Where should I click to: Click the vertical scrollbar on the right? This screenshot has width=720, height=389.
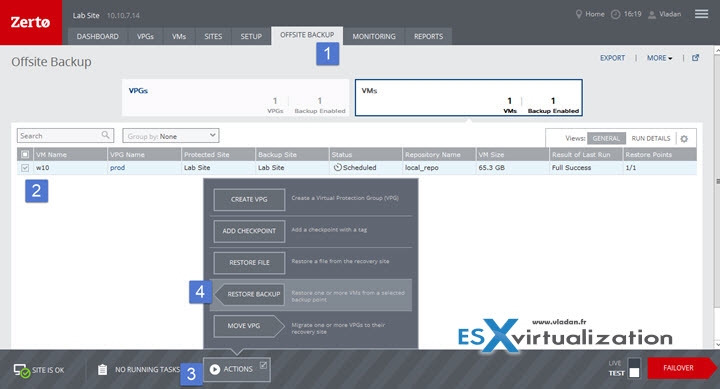click(x=717, y=197)
